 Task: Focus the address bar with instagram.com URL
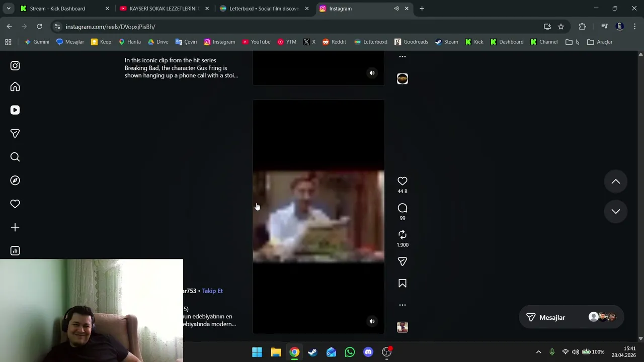point(302,27)
